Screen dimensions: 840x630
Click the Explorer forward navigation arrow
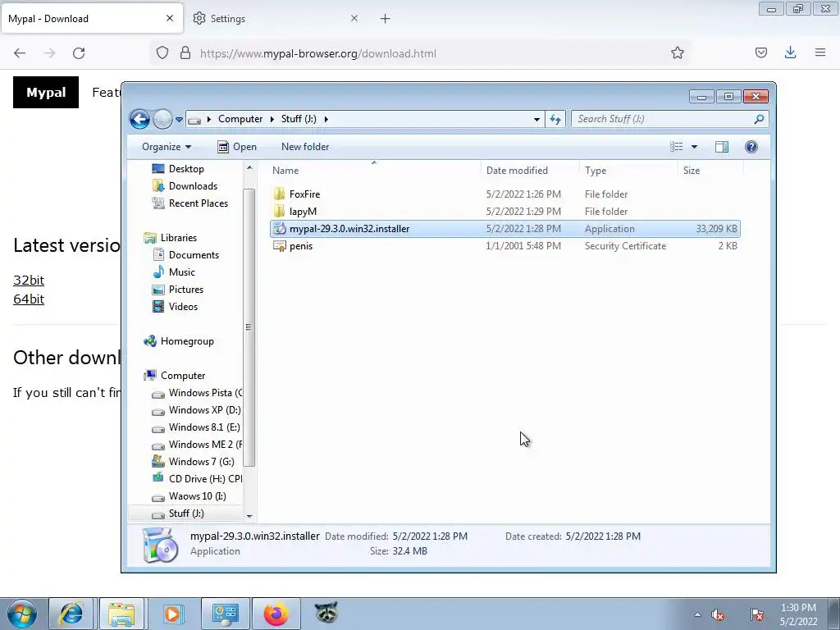163,119
